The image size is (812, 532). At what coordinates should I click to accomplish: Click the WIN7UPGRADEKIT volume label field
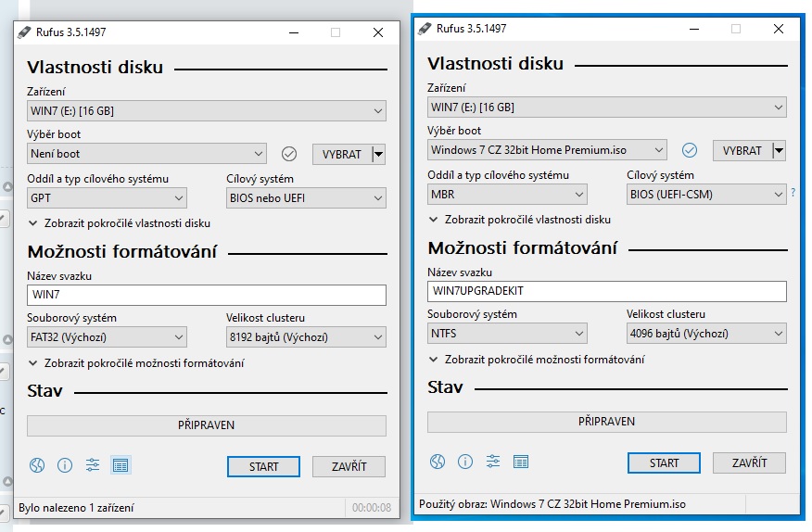point(606,291)
